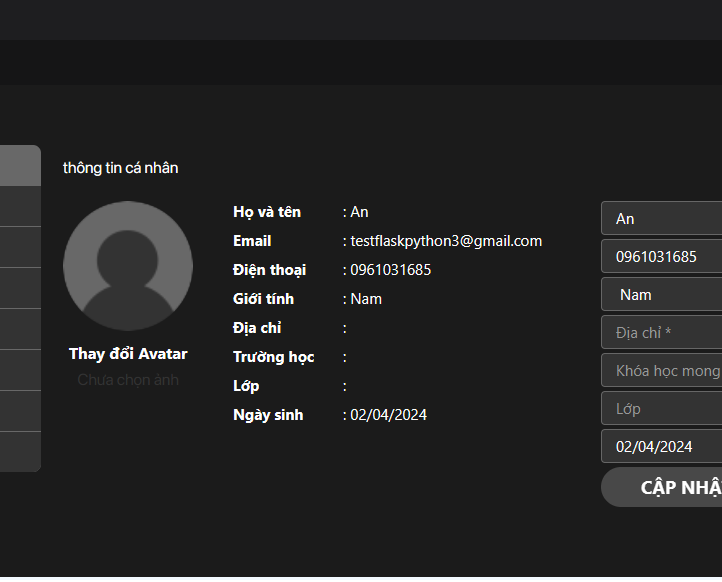Click the "Chưa chọn ảnh" file text

click(128, 380)
